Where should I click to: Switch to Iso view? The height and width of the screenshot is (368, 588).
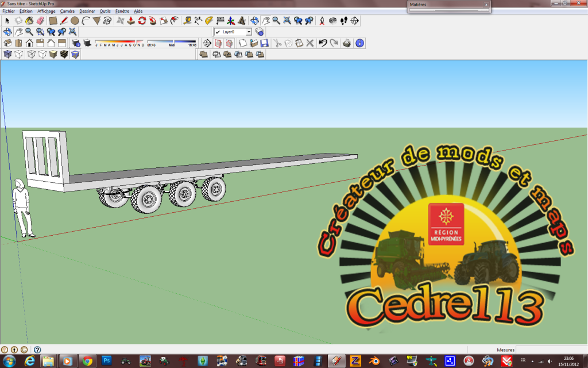tap(7, 43)
